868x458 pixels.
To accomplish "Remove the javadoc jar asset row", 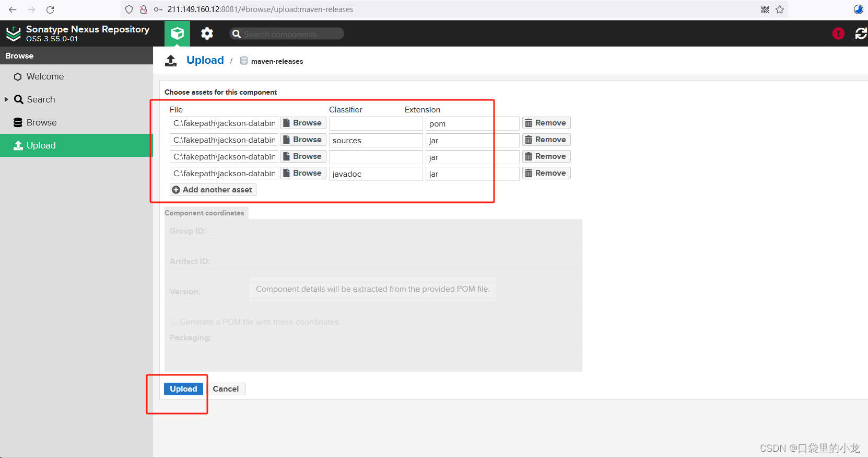I will pos(546,173).
